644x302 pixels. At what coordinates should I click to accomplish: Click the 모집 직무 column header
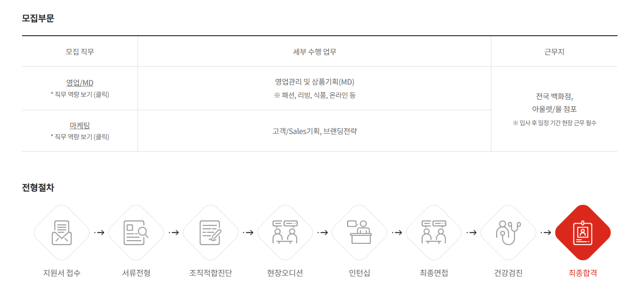(80, 52)
